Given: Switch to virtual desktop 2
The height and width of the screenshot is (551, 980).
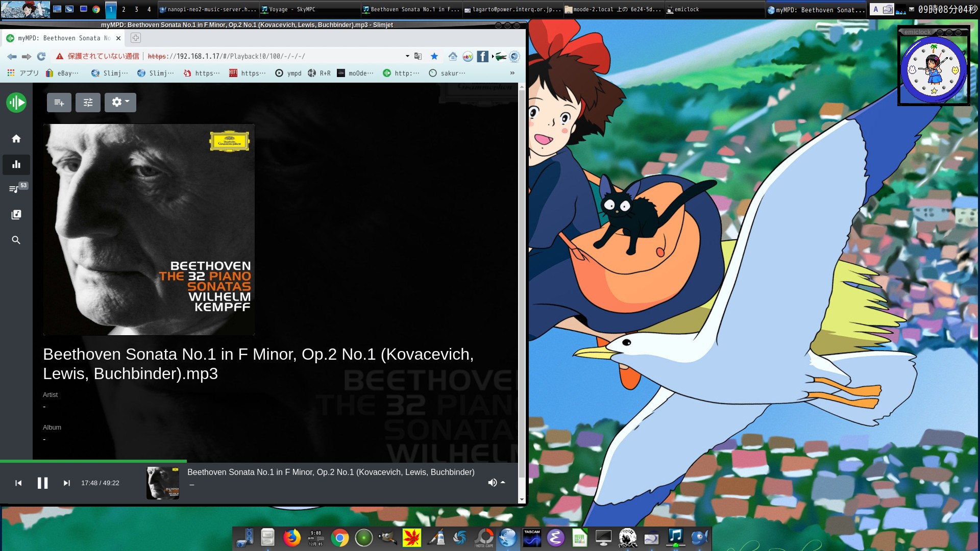Looking at the screenshot, I should click(x=124, y=9).
